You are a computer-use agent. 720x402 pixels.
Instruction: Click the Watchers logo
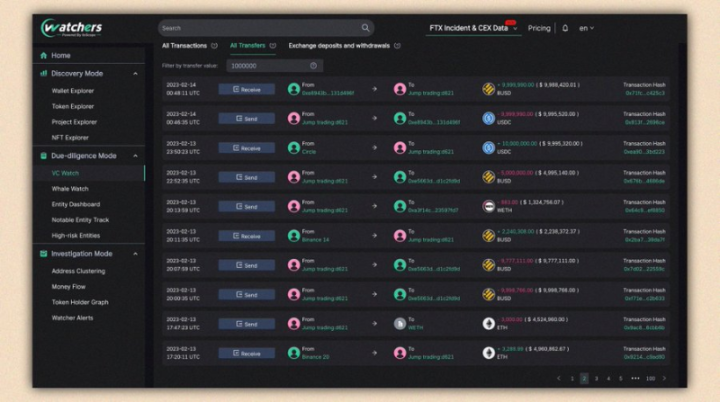(72, 26)
